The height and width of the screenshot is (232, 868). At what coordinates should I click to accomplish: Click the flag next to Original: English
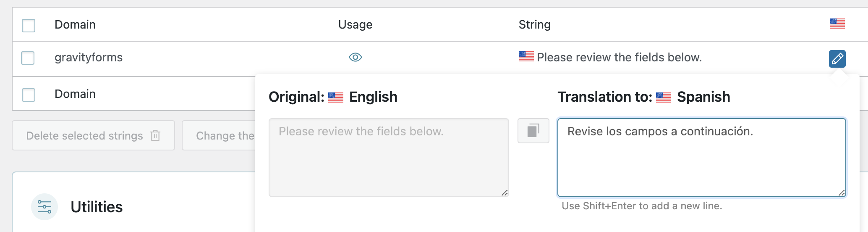click(x=336, y=98)
